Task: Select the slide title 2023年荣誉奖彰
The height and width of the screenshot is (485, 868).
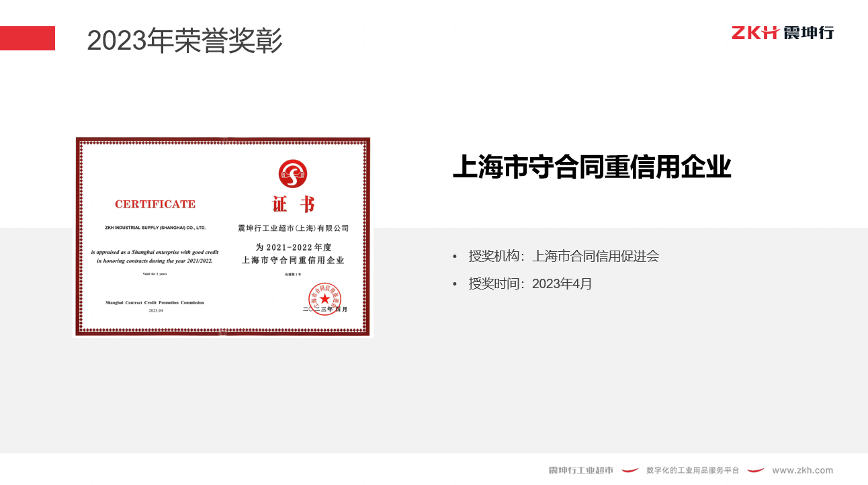Action: [185, 41]
